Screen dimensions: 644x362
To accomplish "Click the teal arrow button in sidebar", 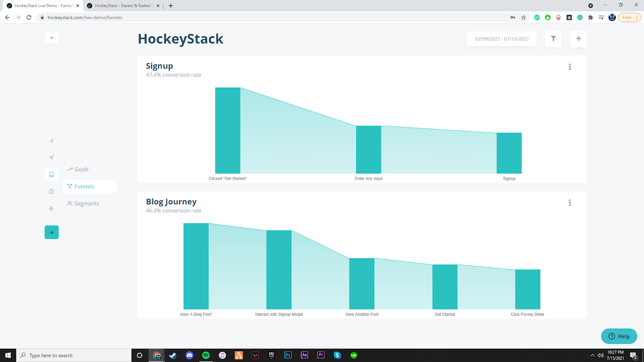I will click(52, 232).
